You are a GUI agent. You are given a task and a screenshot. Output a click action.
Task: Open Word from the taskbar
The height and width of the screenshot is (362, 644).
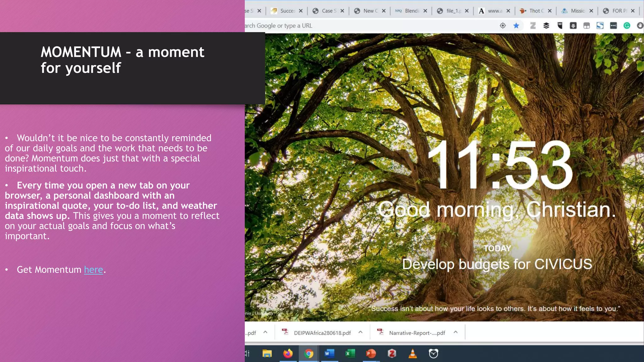(x=329, y=354)
